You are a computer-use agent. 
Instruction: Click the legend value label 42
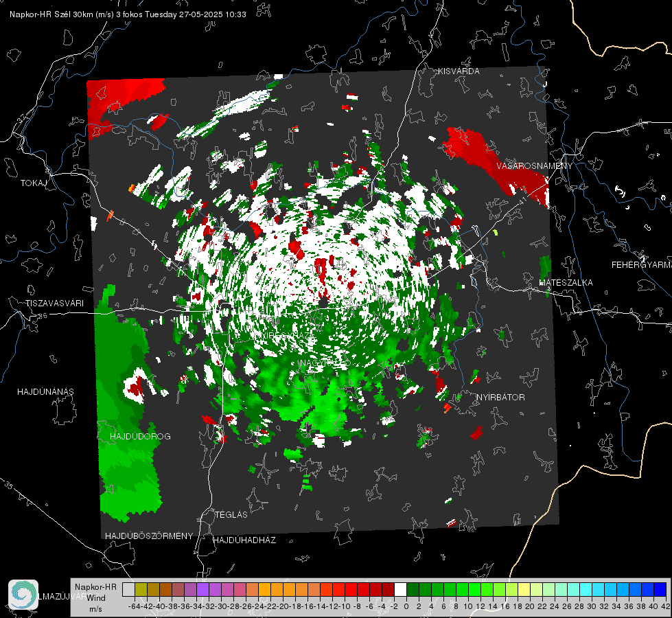point(666,606)
